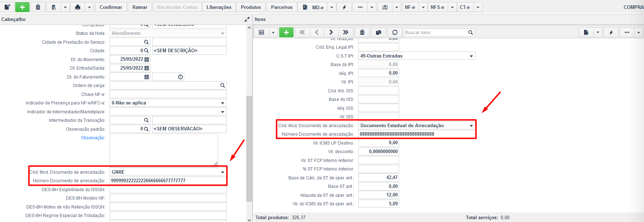Click the Confirmar button
644x222 pixels.
click(111, 7)
